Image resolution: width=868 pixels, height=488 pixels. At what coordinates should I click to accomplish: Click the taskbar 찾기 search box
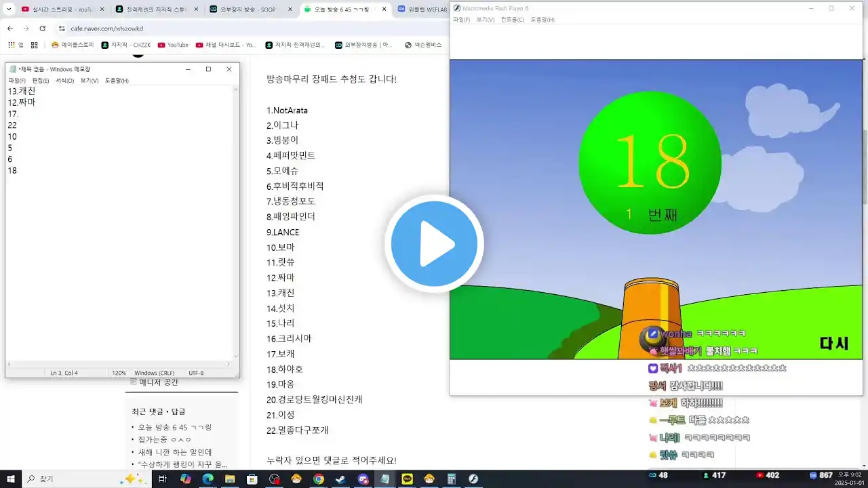point(87,479)
